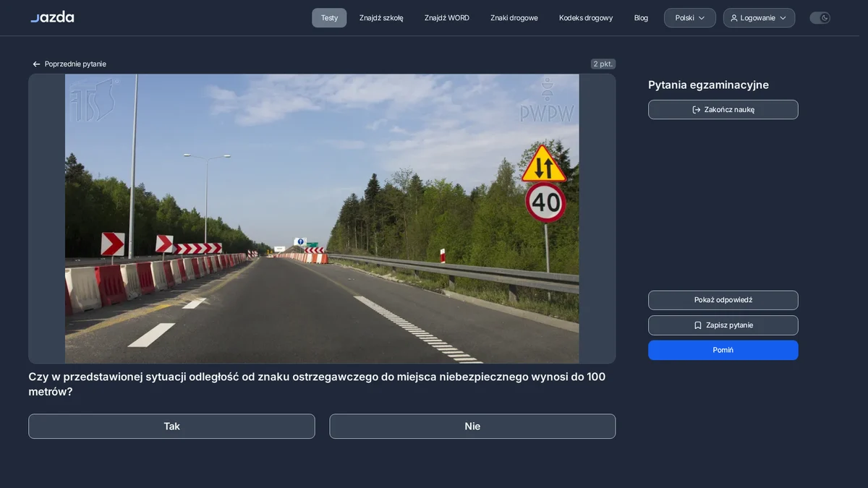
Task: Toggle the dark mode switch
Action: click(x=820, y=18)
